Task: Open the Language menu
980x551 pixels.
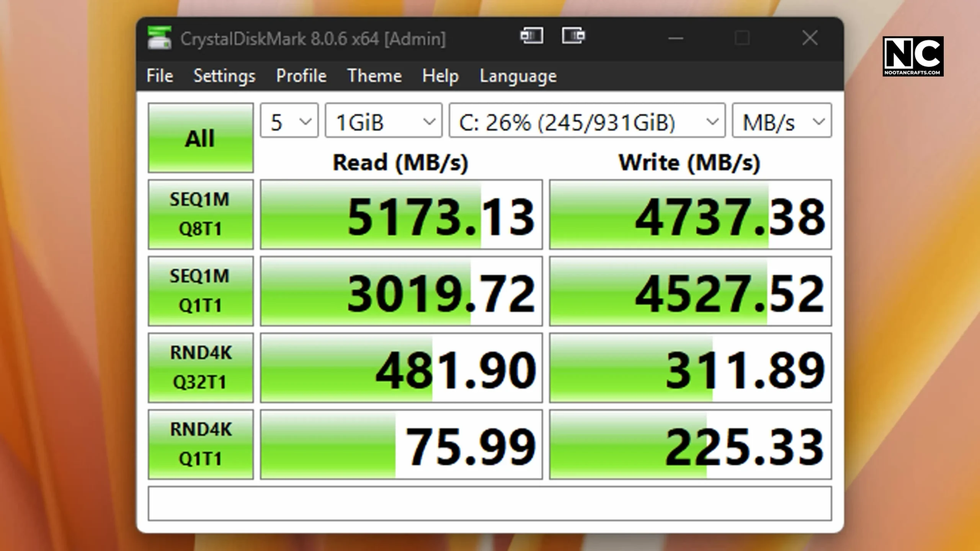Action: tap(518, 76)
